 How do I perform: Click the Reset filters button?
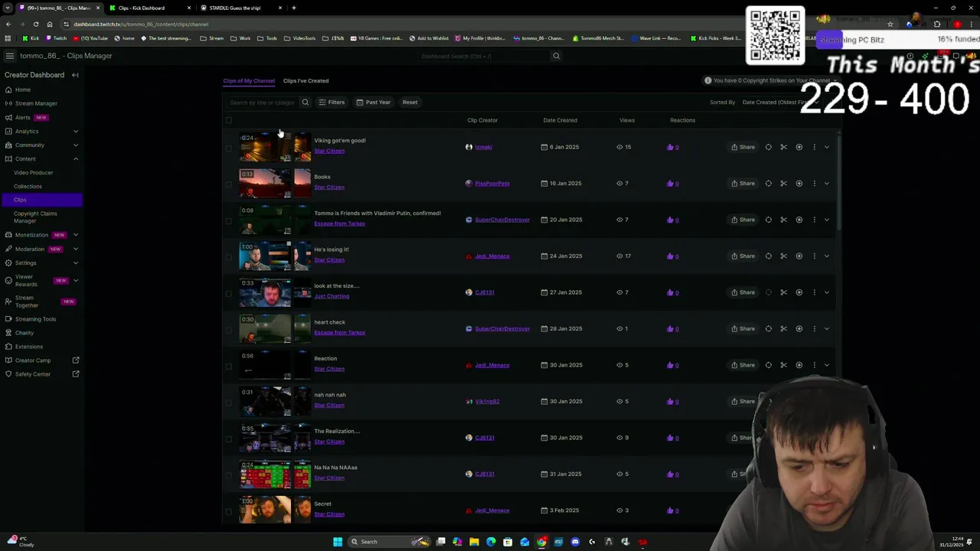tap(410, 103)
